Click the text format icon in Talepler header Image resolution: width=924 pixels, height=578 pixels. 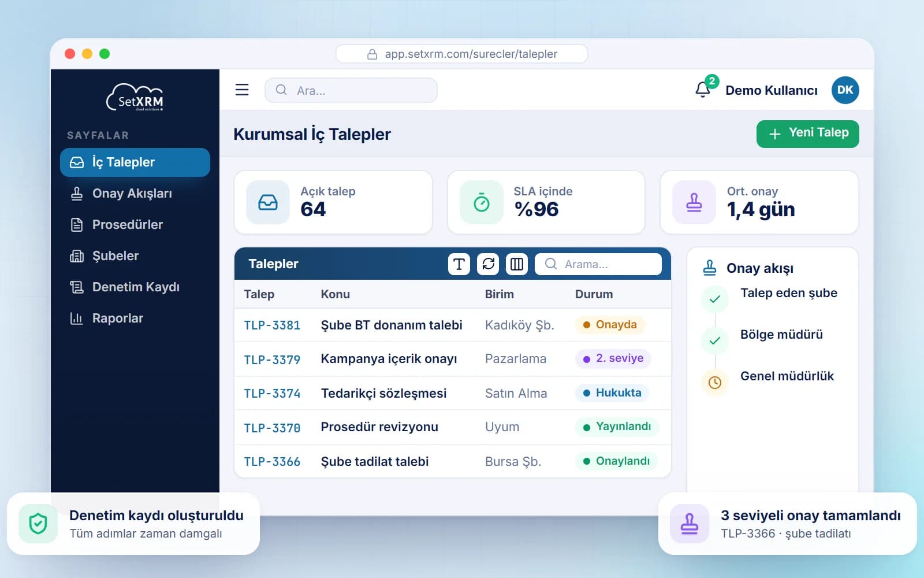(x=459, y=264)
